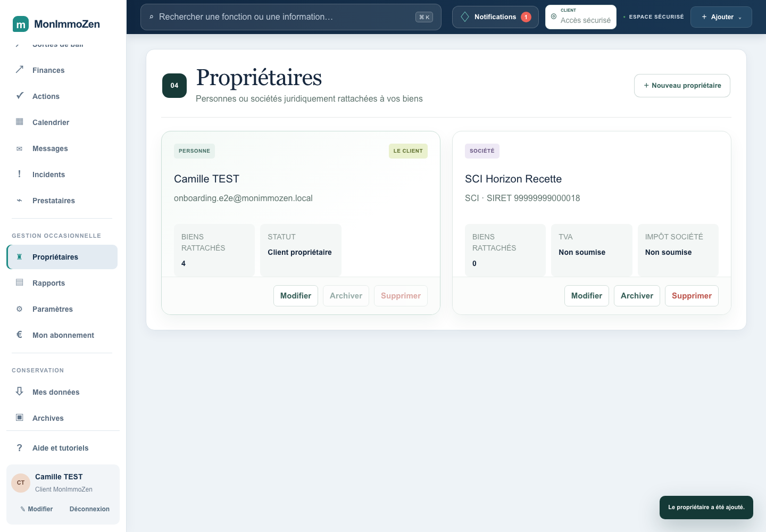Delete the SCI Horizon Recette owner
This screenshot has height=532, width=766.
(692, 296)
